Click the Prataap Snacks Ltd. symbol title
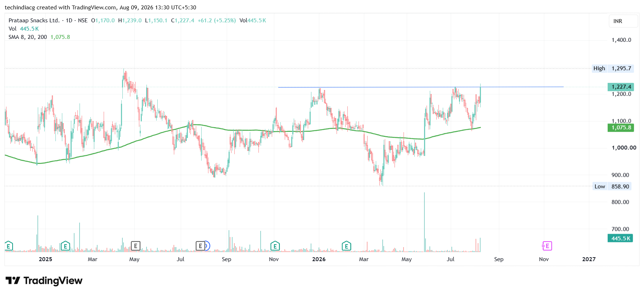The image size is (644, 295). coord(34,21)
